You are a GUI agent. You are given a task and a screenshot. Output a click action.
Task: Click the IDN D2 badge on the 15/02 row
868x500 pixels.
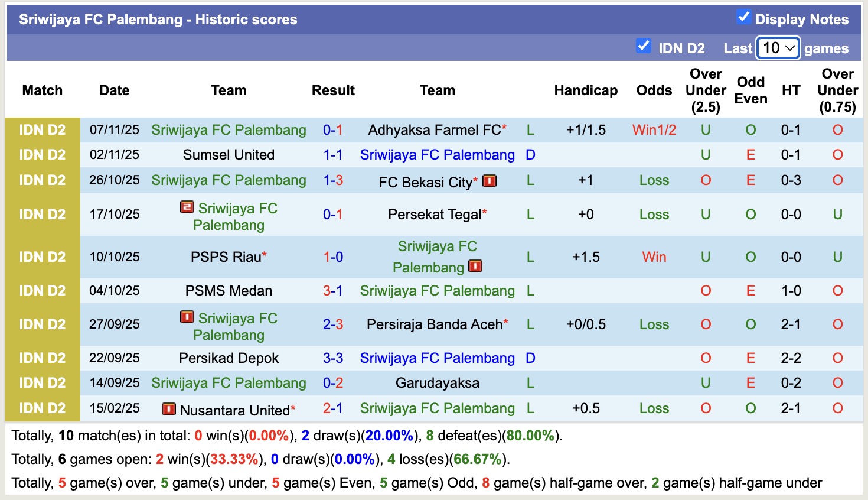(43, 408)
